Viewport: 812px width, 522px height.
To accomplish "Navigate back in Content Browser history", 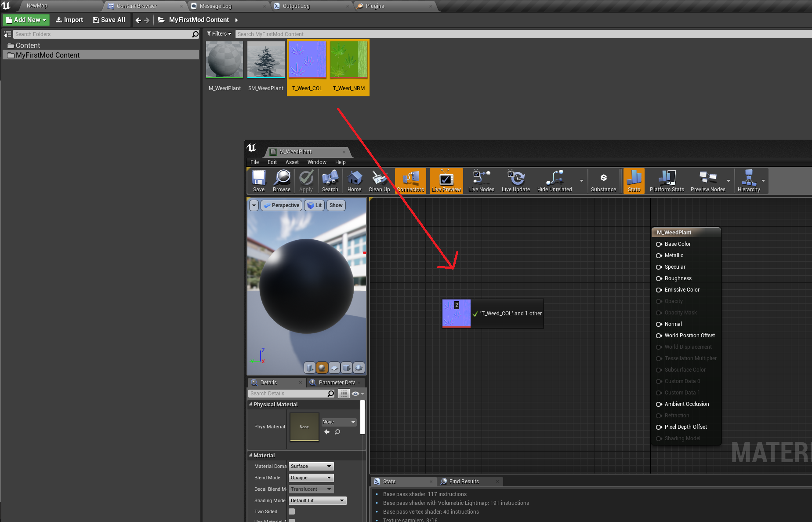I will point(138,20).
